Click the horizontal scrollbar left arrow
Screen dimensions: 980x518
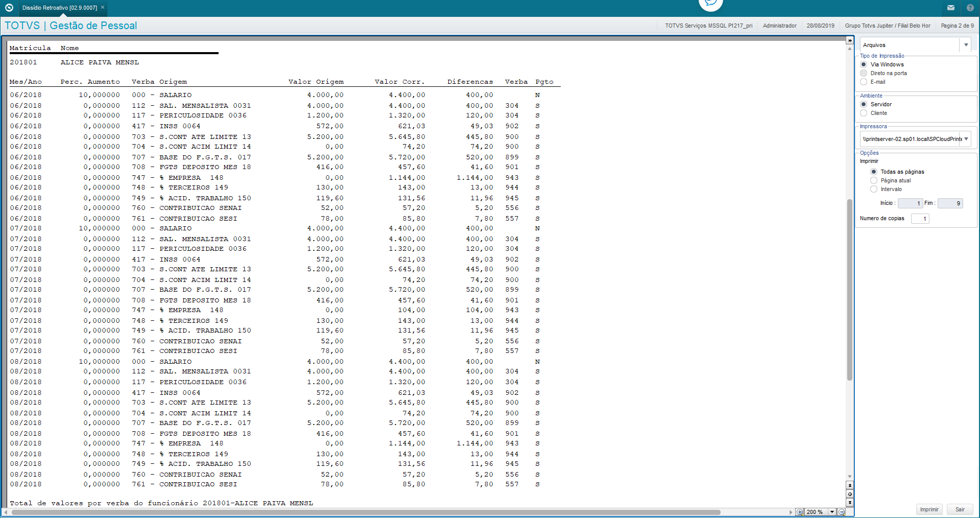click(6, 512)
